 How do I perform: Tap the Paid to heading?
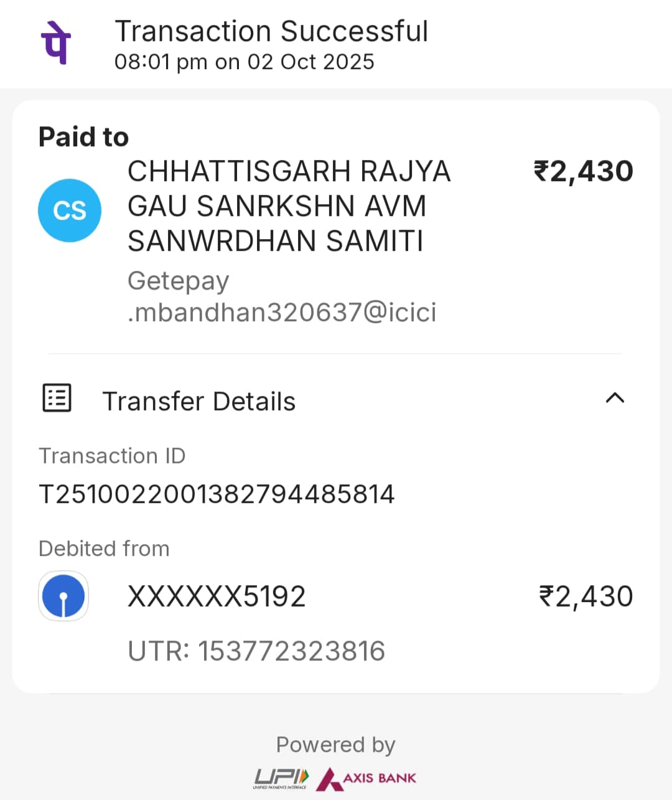point(83,137)
